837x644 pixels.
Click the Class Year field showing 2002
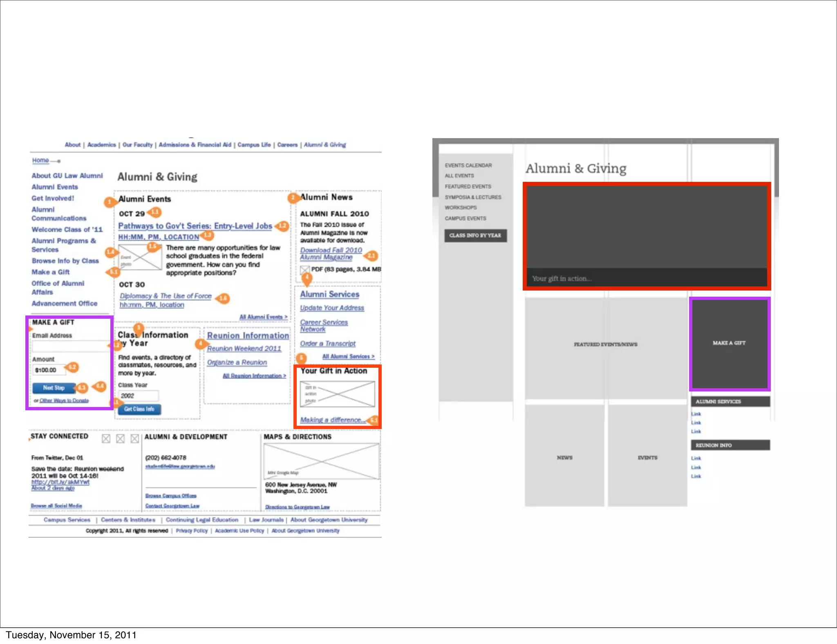tap(138, 396)
